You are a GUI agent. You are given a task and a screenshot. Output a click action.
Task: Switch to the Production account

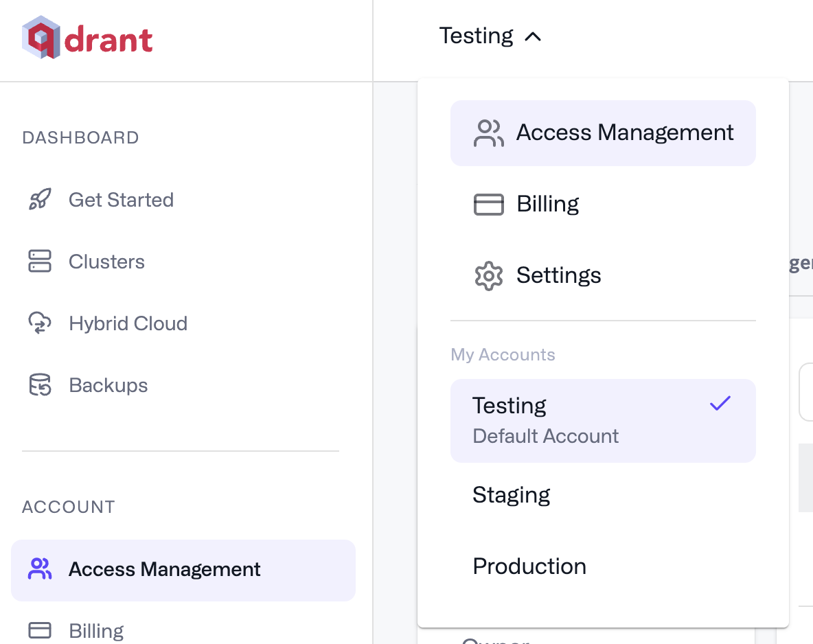click(529, 566)
